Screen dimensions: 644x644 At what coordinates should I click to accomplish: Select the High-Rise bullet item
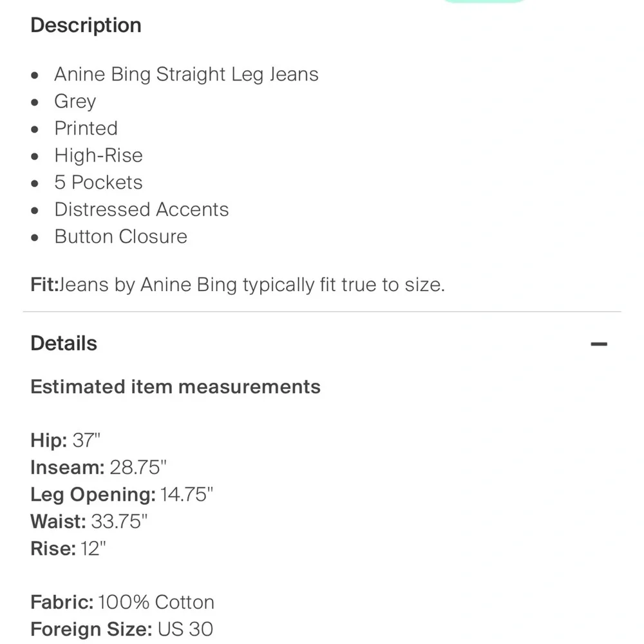[98, 155]
